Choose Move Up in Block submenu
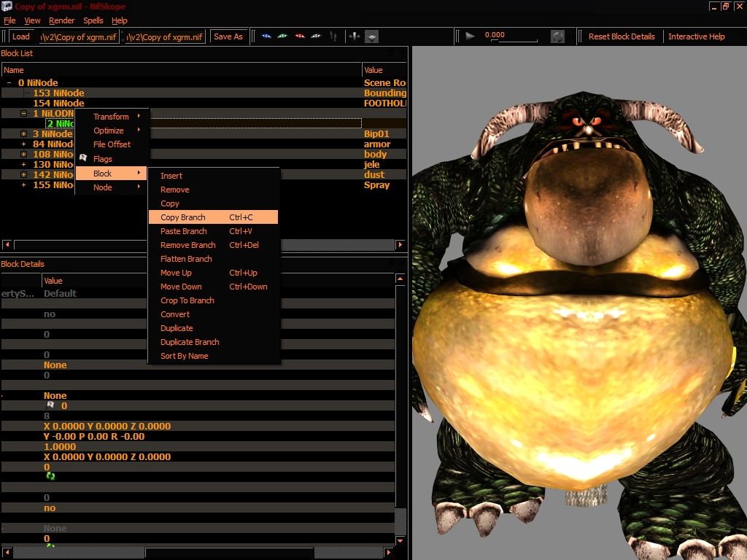 213,273
